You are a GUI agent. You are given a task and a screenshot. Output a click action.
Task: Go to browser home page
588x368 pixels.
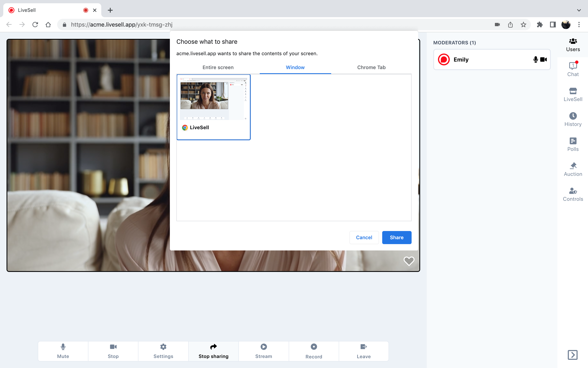tap(48, 25)
